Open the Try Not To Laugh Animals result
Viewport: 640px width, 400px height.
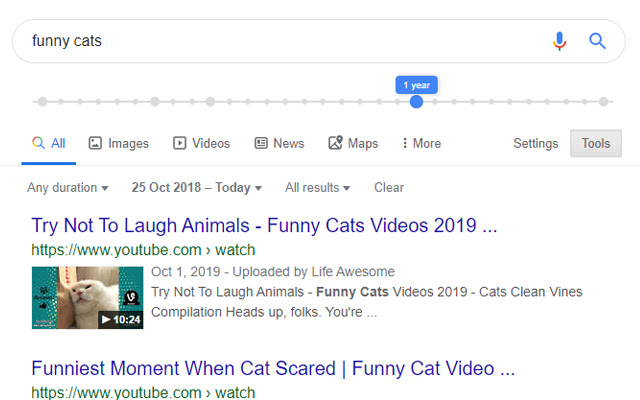point(264,223)
